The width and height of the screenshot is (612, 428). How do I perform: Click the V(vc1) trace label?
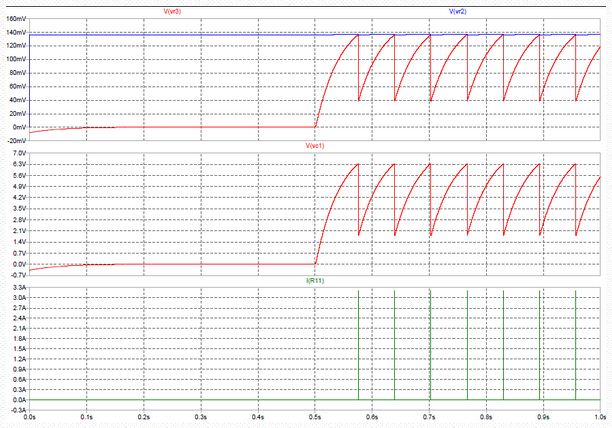pos(315,146)
